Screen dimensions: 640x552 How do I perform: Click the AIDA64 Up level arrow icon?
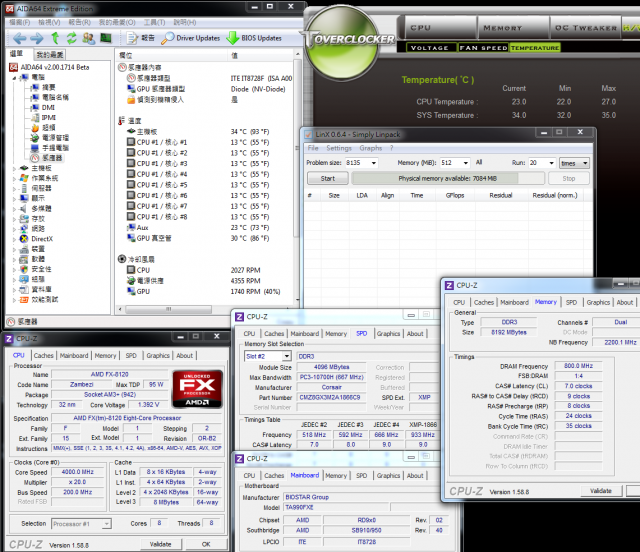click(55, 38)
